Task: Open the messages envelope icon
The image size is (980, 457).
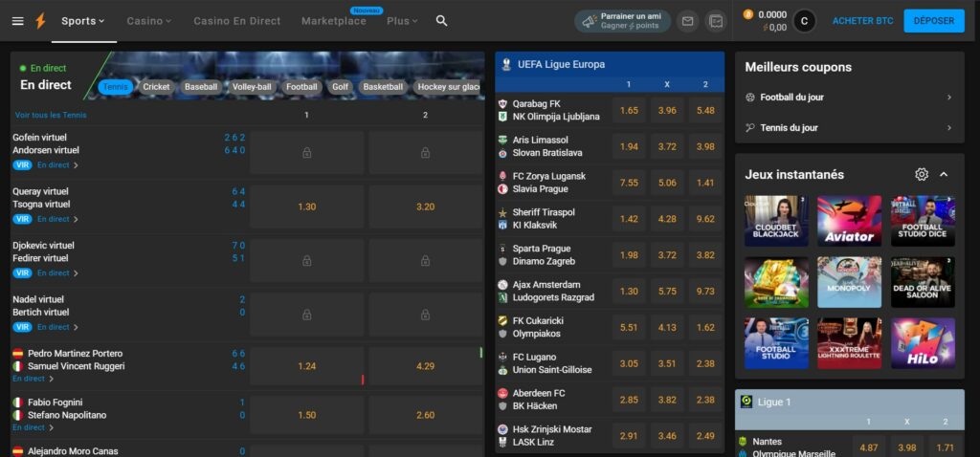Action: [x=687, y=21]
